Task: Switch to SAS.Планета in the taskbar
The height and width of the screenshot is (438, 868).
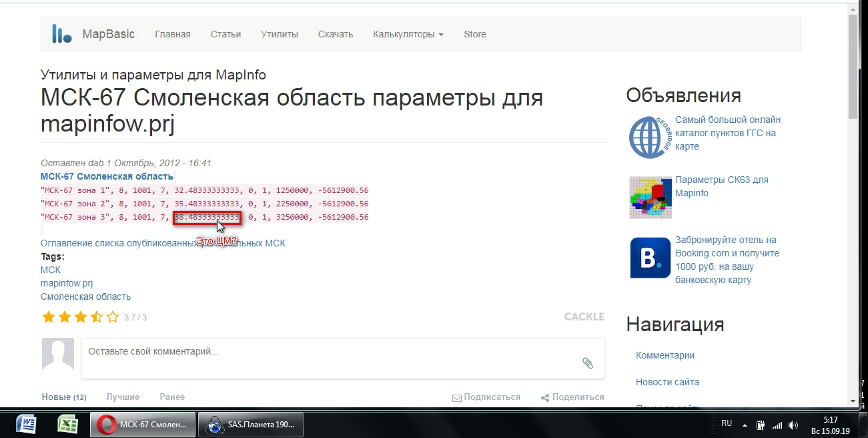Action: click(251, 425)
